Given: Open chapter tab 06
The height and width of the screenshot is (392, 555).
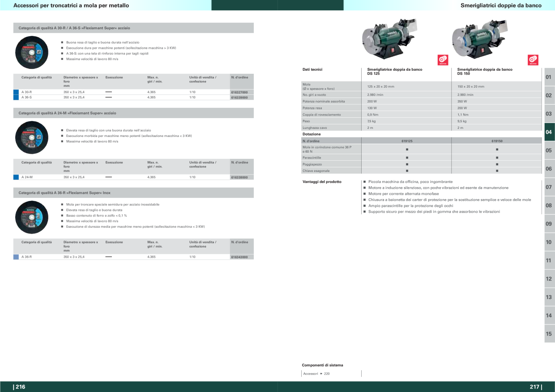Looking at the screenshot, I should (549, 169).
